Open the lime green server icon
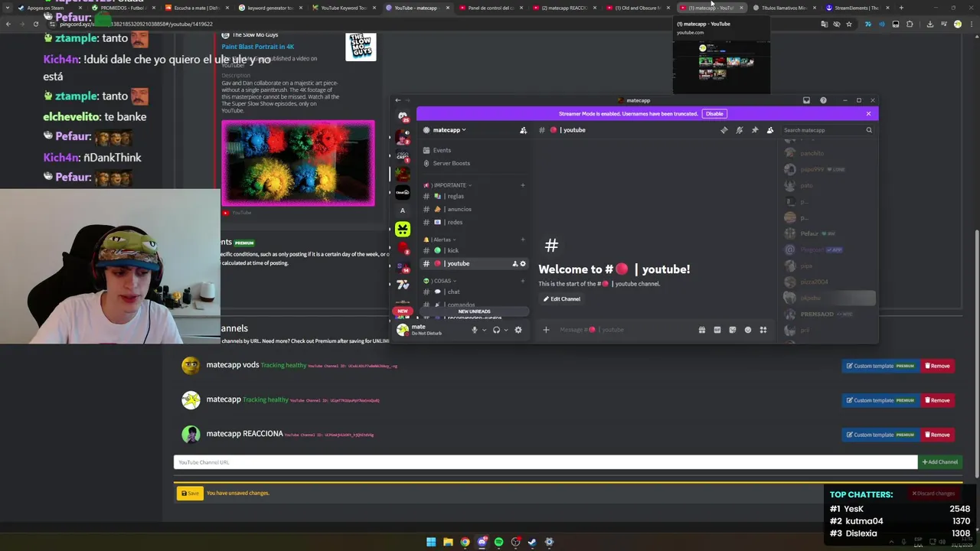 click(x=403, y=229)
